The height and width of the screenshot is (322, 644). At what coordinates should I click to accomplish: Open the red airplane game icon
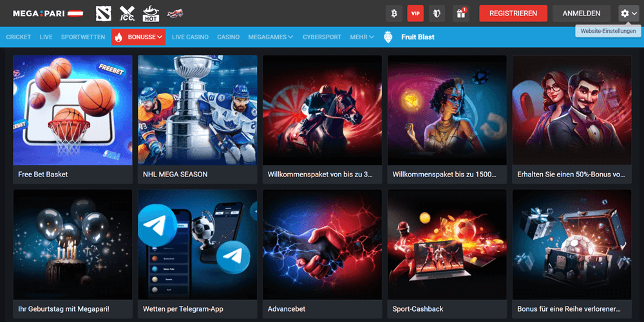175,14
